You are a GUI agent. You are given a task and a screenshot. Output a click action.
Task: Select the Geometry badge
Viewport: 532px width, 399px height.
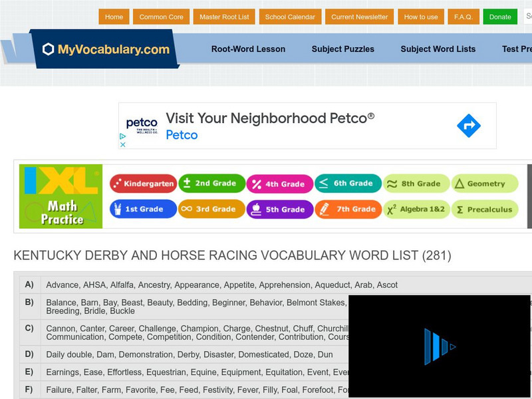485,184
